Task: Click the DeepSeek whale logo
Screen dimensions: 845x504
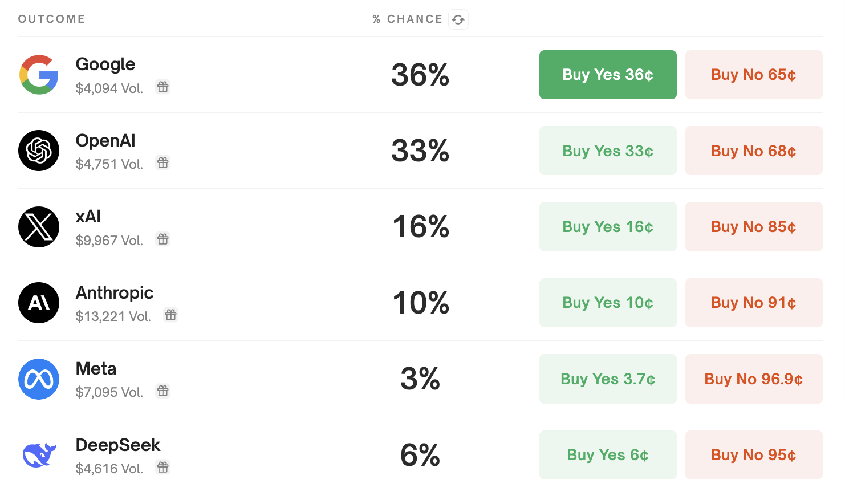Action: coord(39,455)
